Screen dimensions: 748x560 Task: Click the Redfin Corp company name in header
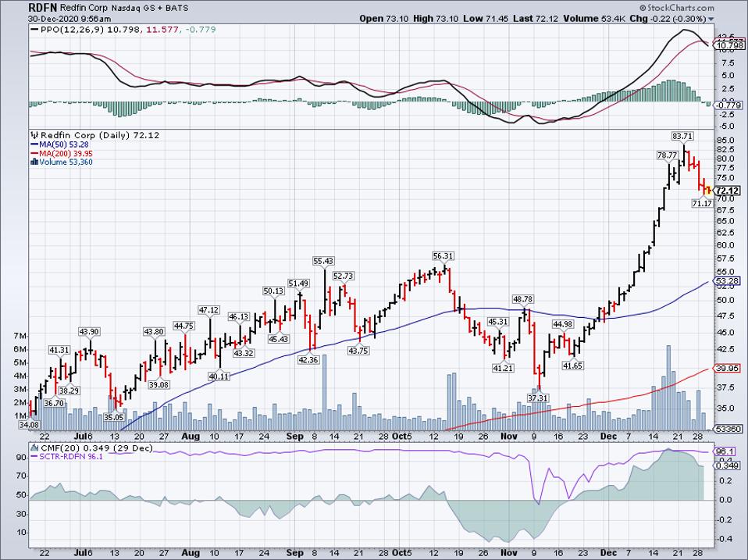(x=84, y=8)
